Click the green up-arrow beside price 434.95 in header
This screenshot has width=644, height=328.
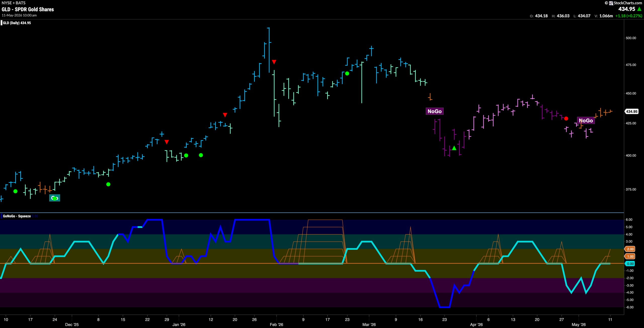[x=639, y=9]
